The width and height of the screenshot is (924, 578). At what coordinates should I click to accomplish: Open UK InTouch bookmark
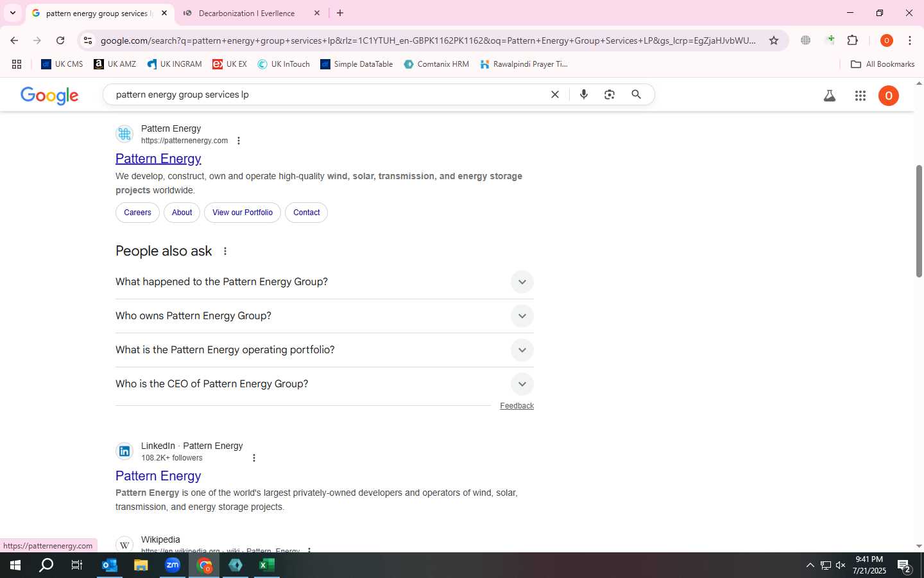pyautogui.click(x=284, y=64)
